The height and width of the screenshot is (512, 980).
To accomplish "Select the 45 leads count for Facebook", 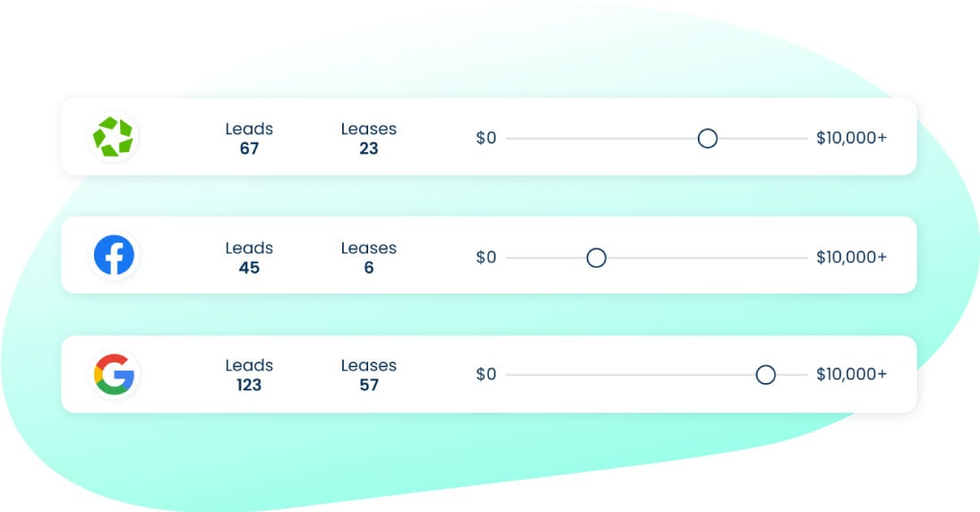I will coord(249,268).
